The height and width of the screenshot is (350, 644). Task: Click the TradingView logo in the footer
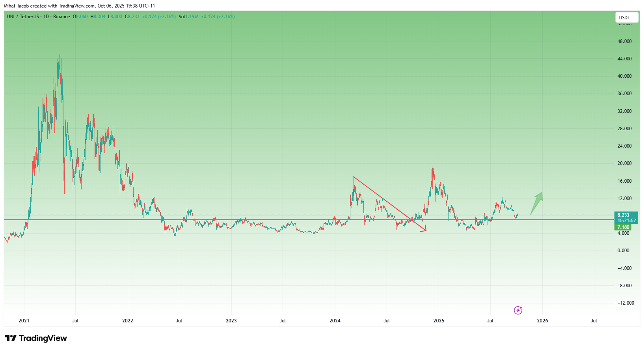pyautogui.click(x=36, y=338)
